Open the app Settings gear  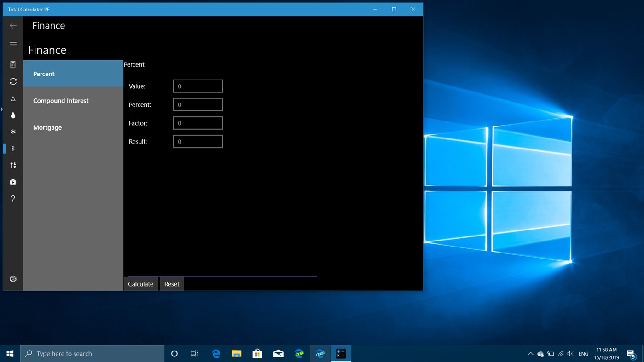13,279
